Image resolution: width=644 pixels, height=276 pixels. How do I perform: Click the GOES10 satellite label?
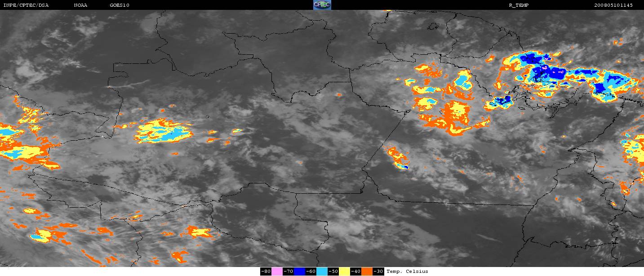(120, 5)
